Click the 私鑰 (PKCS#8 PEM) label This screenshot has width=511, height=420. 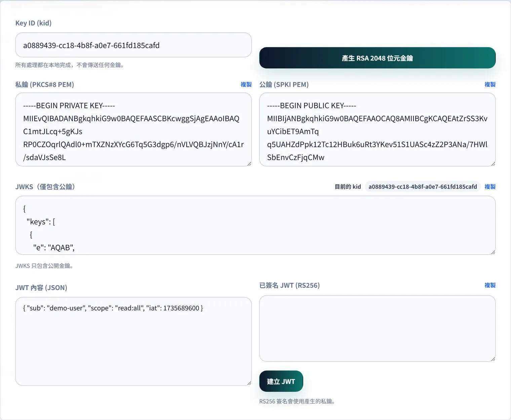pyautogui.click(x=45, y=84)
